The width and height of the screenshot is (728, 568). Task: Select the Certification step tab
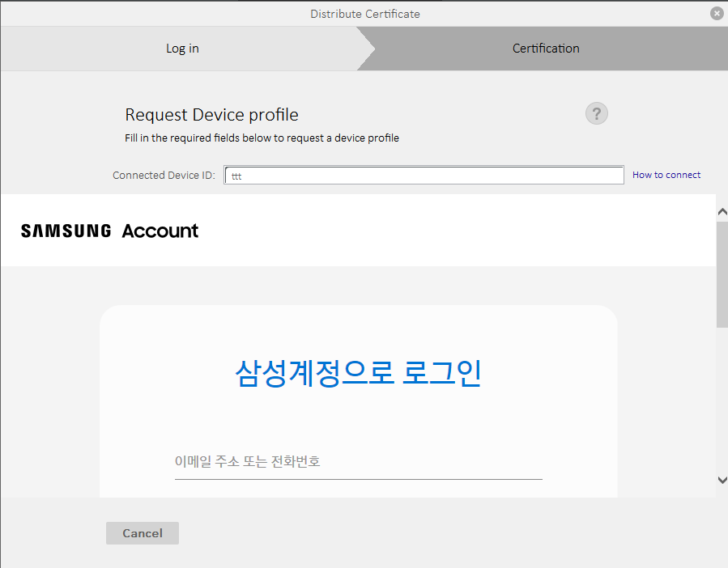[x=546, y=49]
